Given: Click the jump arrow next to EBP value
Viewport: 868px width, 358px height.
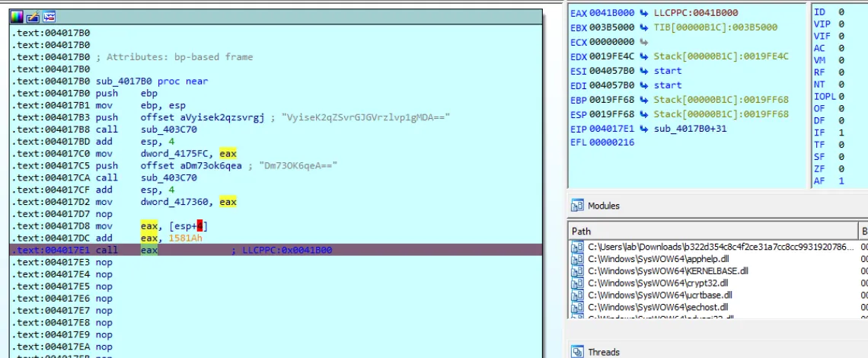Looking at the screenshot, I should 644,100.
